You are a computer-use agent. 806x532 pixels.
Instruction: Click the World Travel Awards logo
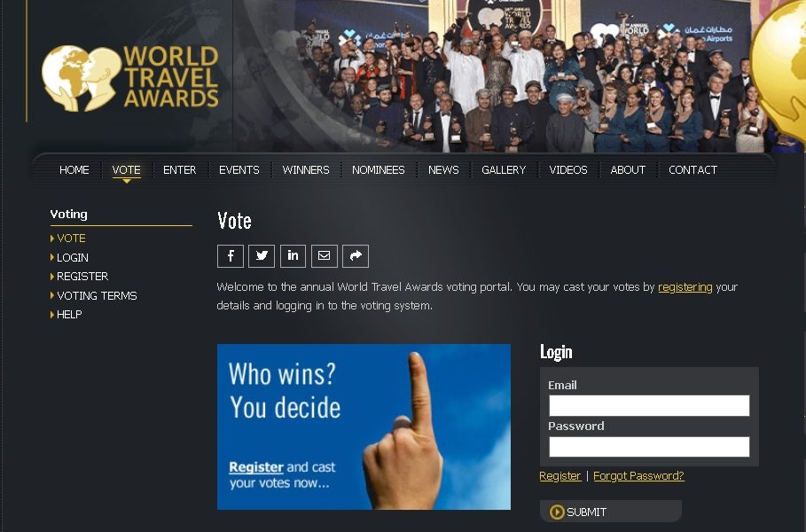pos(130,78)
